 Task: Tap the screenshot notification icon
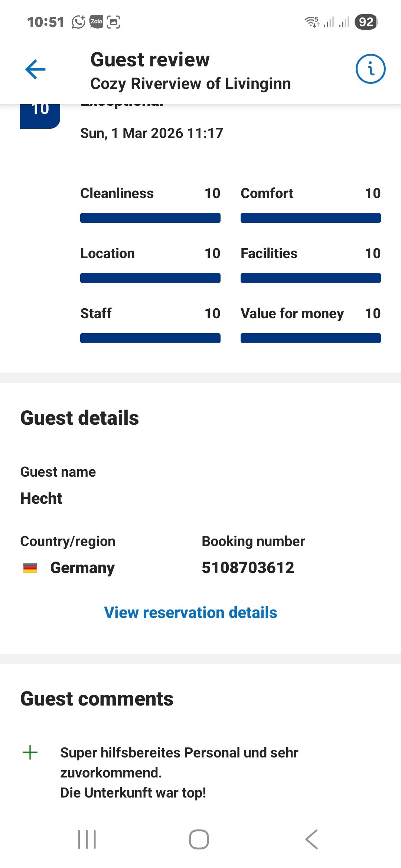(x=114, y=22)
